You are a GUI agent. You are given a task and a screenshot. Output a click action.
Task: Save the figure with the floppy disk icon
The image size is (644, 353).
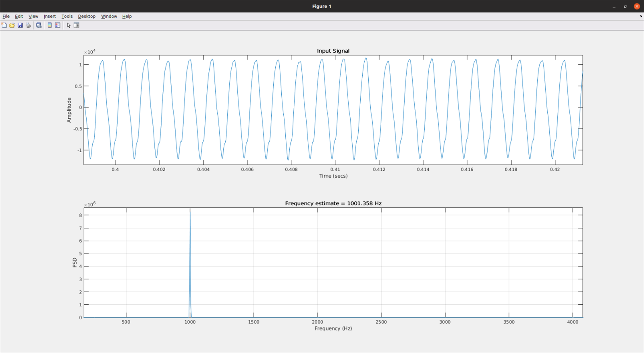point(20,25)
